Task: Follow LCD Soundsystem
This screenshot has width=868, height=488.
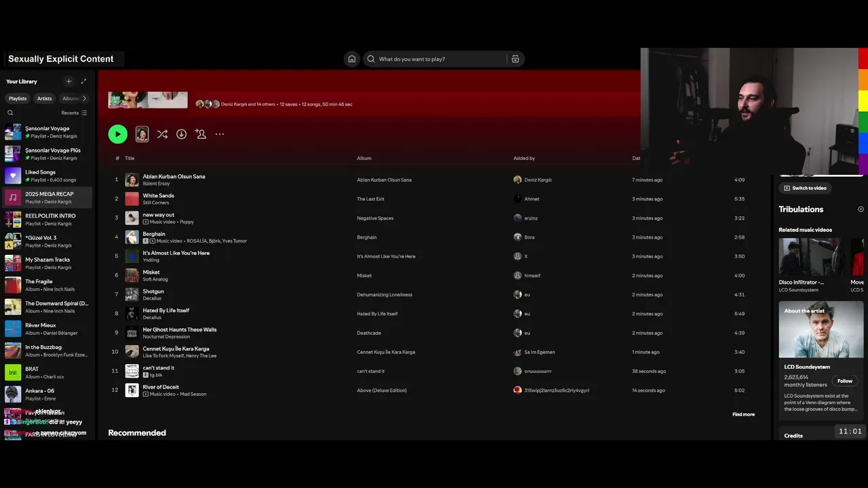Action: 844,381
